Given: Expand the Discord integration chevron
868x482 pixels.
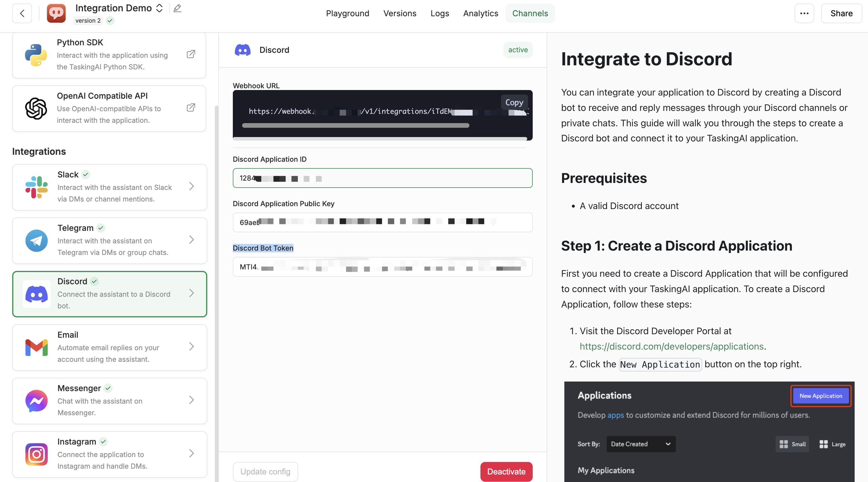Looking at the screenshot, I should [191, 293].
